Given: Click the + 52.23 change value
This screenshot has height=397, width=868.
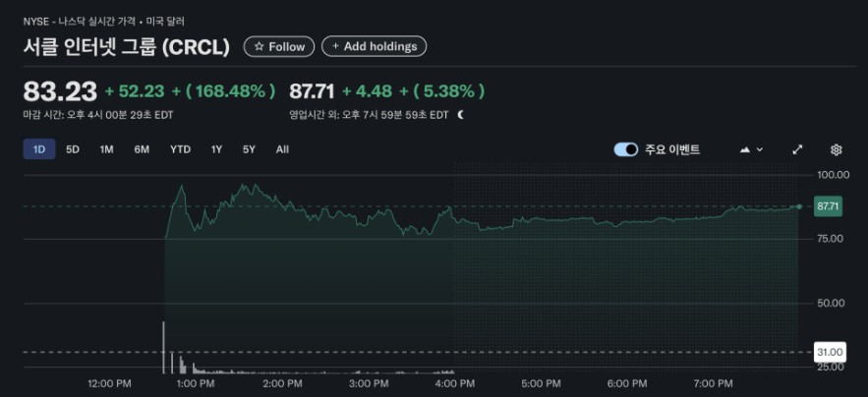Looking at the screenshot, I should (x=135, y=91).
